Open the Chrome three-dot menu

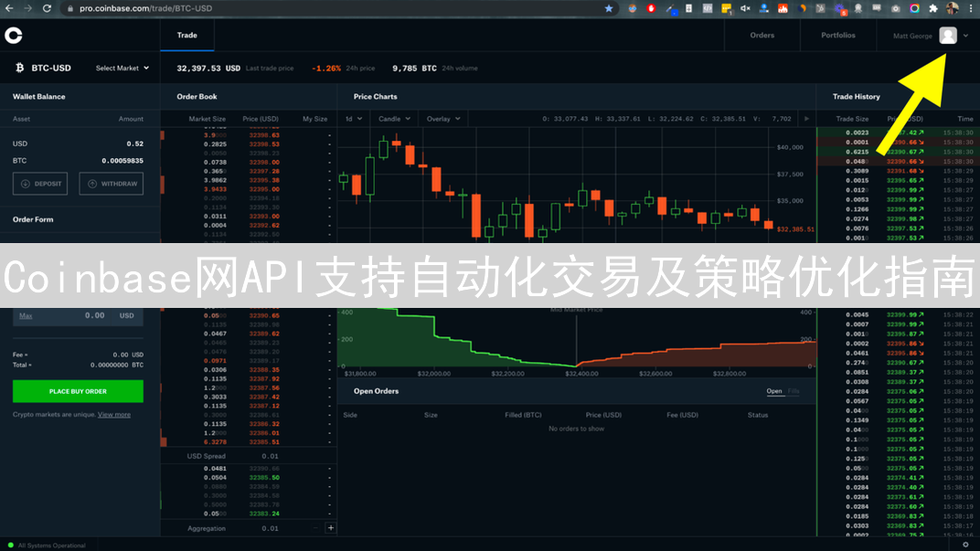(x=971, y=8)
